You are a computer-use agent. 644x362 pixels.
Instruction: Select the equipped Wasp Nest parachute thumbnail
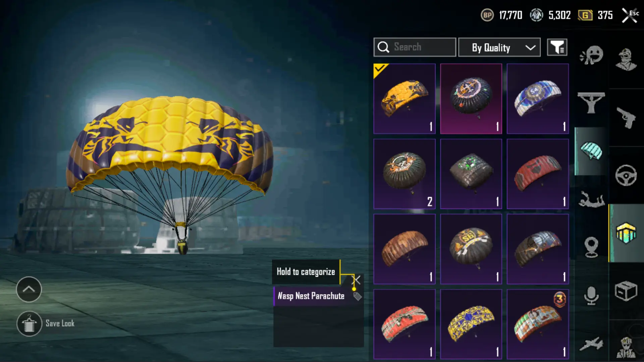tap(405, 99)
